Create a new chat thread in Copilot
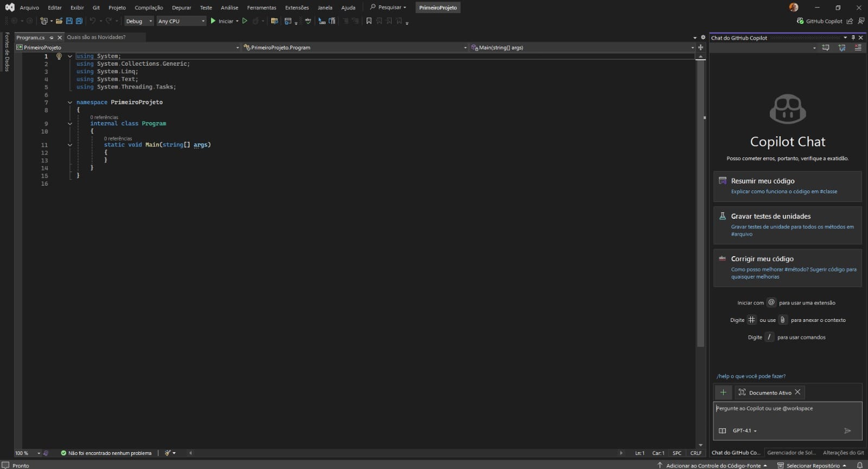The height and width of the screenshot is (469, 868). click(x=826, y=48)
